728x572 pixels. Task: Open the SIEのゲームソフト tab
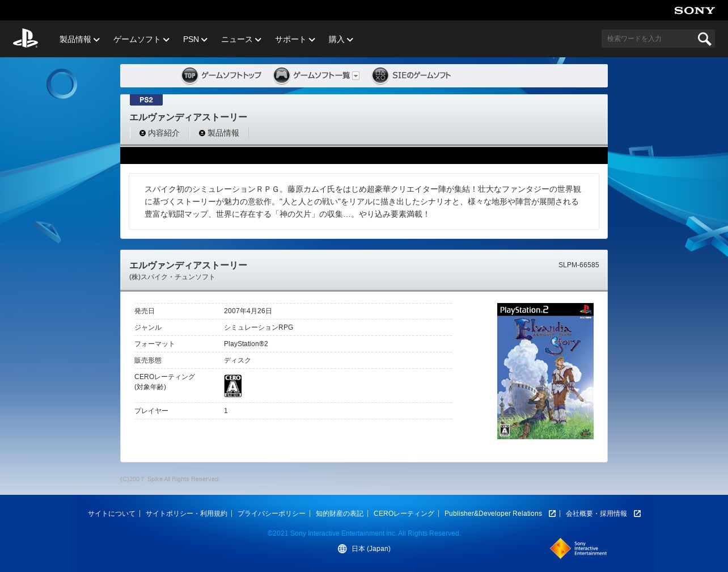tap(412, 75)
